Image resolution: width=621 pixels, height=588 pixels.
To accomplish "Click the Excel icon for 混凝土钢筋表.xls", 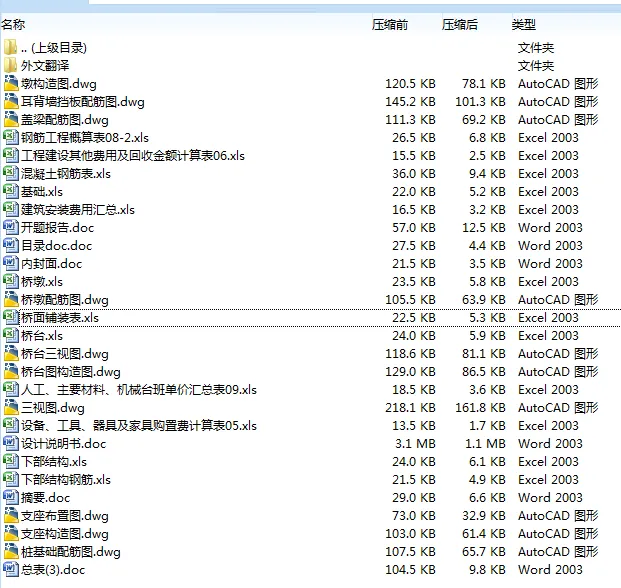I will coord(11,173).
